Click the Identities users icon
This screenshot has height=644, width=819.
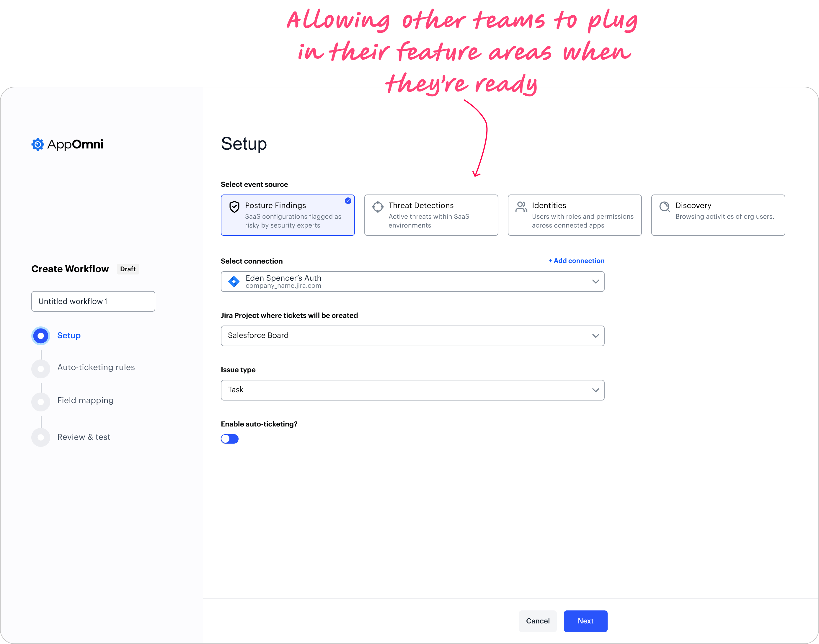coord(521,207)
